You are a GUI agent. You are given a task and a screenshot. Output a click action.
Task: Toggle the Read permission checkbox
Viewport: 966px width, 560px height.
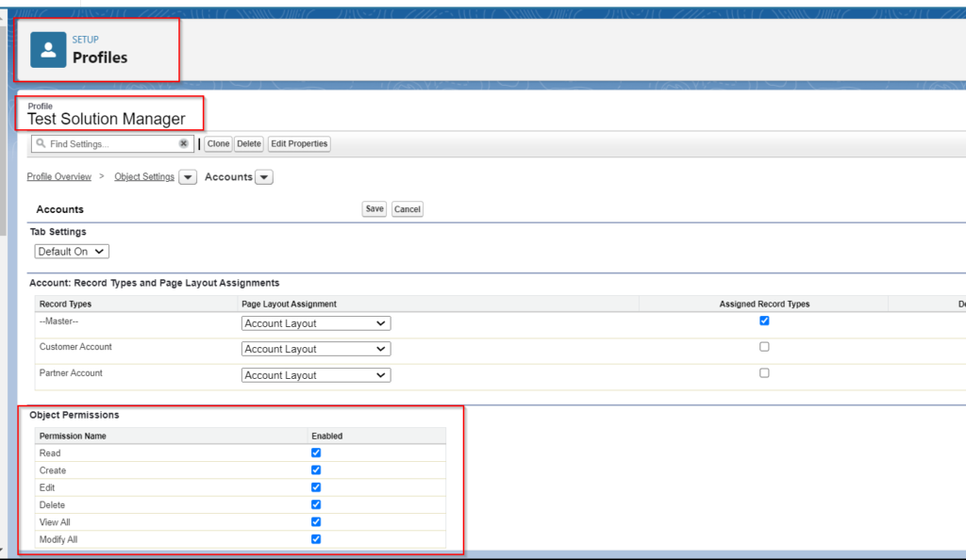point(316,453)
